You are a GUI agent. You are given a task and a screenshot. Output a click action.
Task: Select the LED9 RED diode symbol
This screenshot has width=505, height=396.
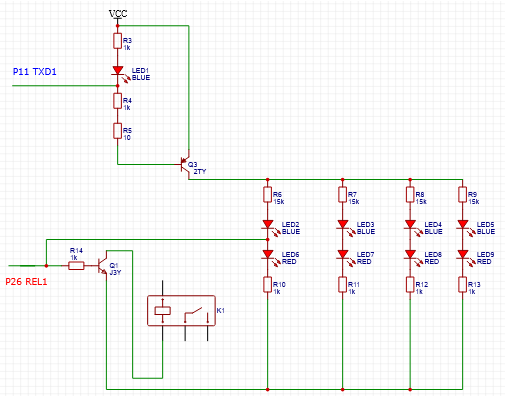(x=463, y=255)
